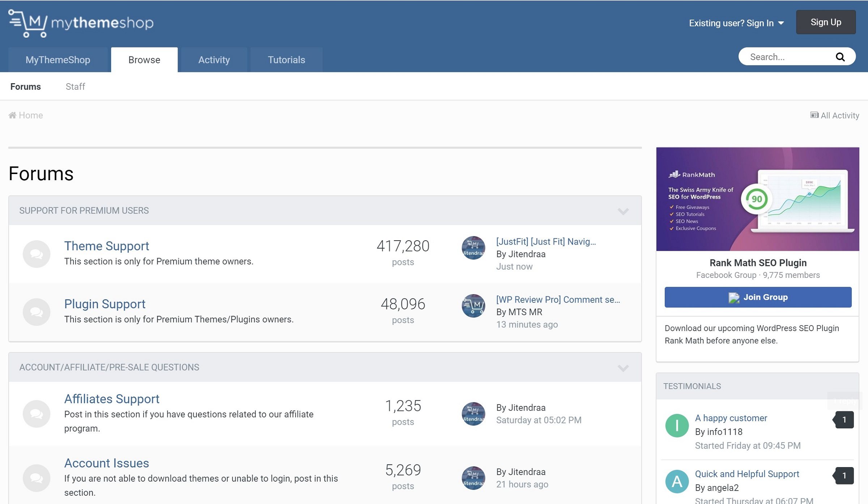Open the Theme Support forum link
This screenshot has width=868, height=504.
pyautogui.click(x=107, y=245)
